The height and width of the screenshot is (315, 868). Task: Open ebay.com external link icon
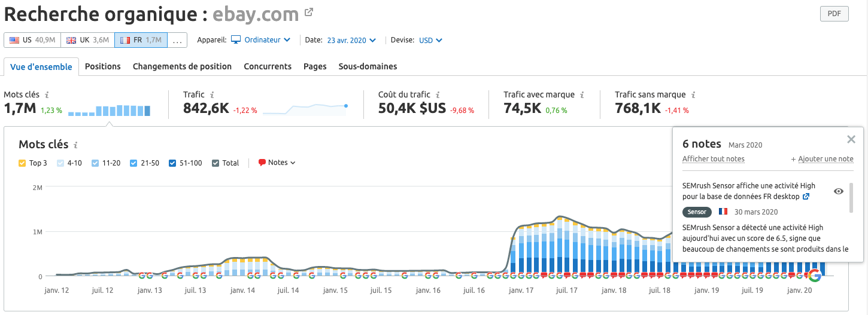pyautogui.click(x=309, y=12)
